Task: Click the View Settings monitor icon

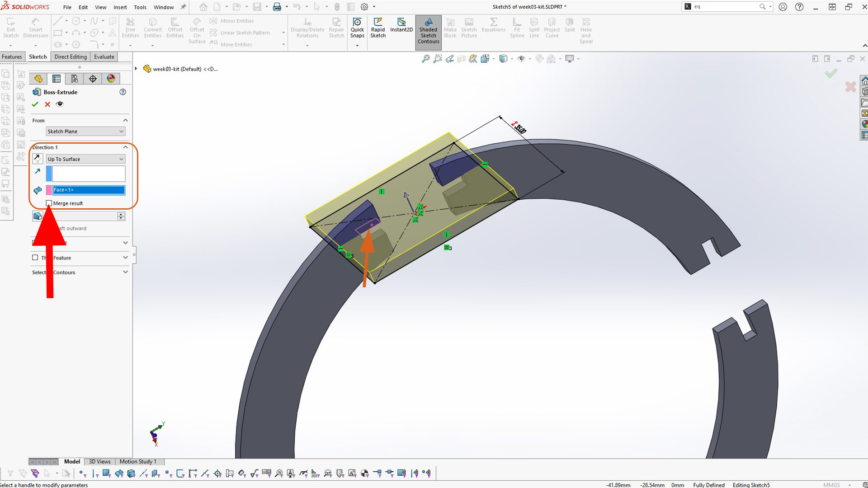Action: (570, 59)
